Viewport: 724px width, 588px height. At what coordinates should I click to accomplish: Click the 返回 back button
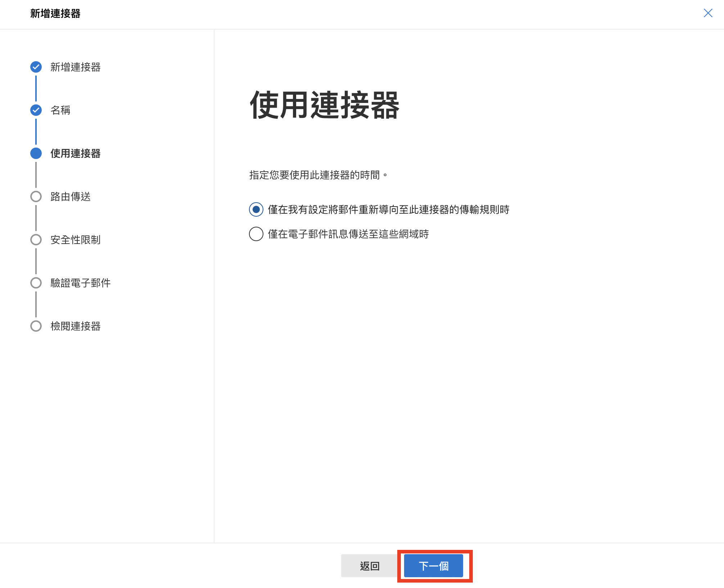pyautogui.click(x=370, y=566)
